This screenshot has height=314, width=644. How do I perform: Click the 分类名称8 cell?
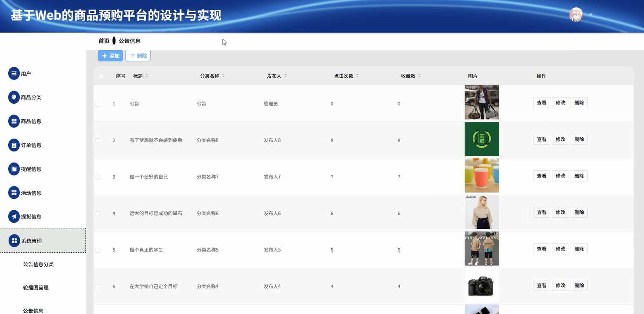(208, 141)
